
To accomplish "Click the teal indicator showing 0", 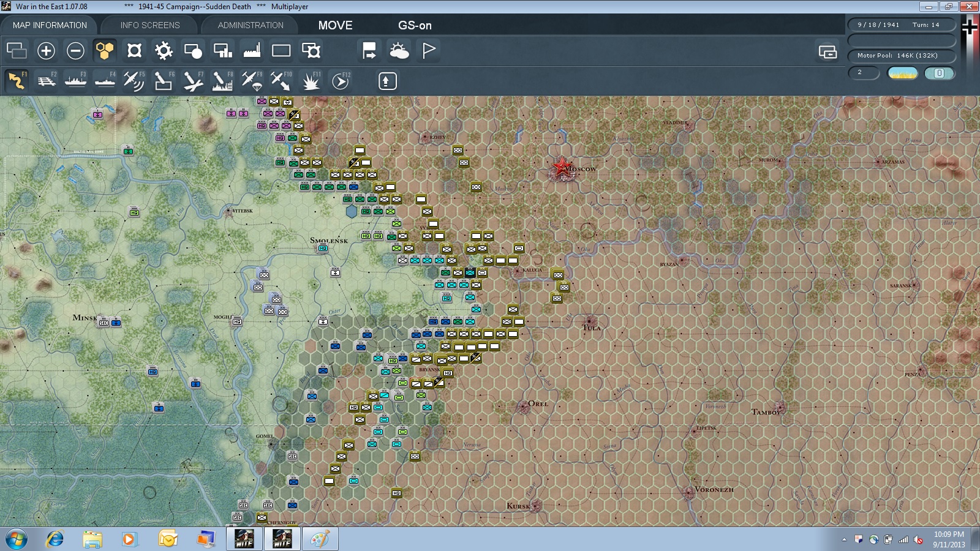I will (939, 73).
